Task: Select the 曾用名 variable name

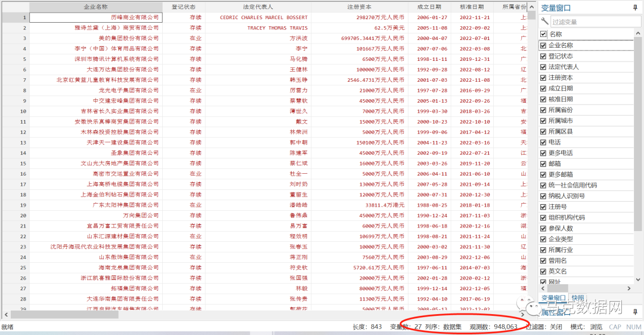Action: tap(558, 260)
